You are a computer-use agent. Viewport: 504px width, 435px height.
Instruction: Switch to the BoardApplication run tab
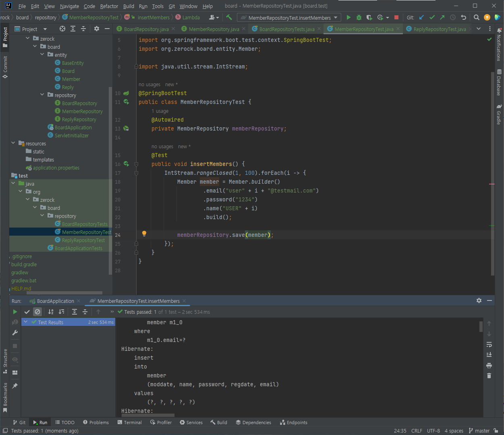pos(55,301)
